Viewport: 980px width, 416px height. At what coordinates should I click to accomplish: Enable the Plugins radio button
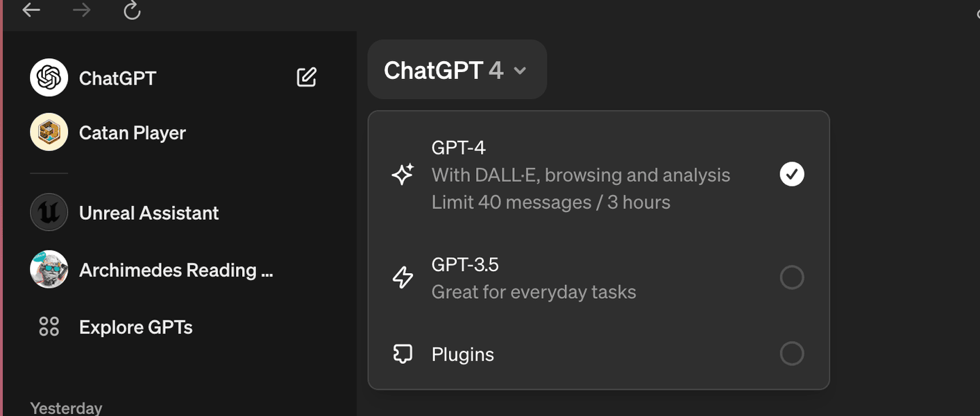tap(791, 354)
